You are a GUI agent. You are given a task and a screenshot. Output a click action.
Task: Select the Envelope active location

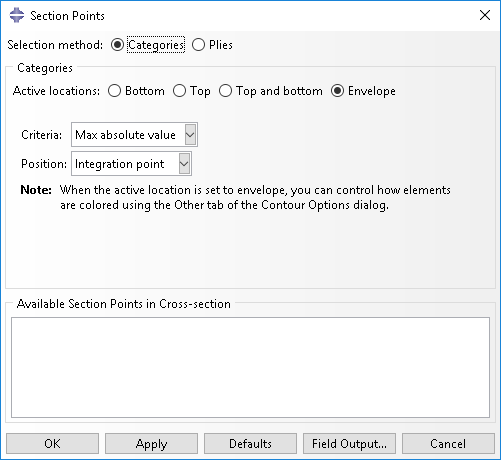tap(337, 91)
